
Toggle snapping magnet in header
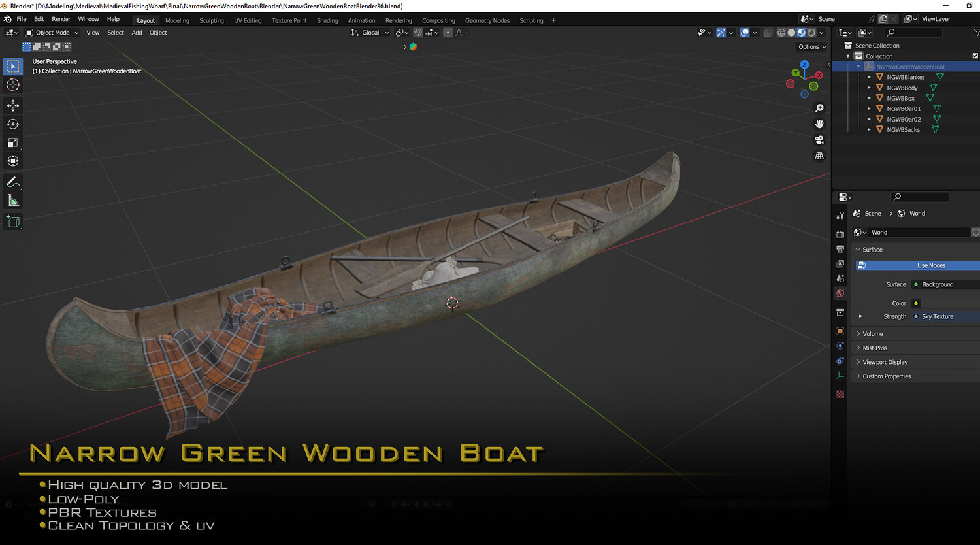[x=418, y=33]
